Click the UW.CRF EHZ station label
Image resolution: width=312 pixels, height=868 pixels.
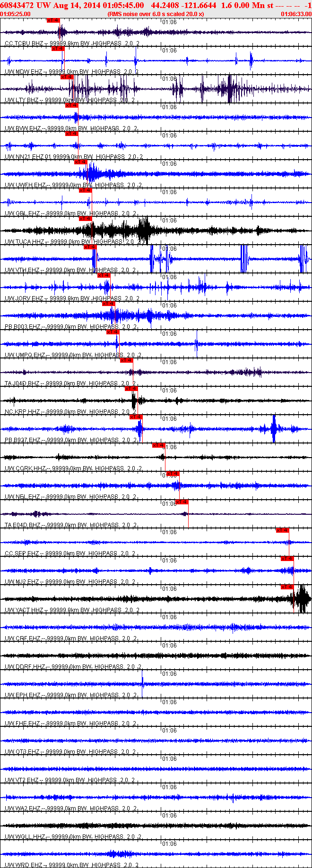tap(22, 638)
